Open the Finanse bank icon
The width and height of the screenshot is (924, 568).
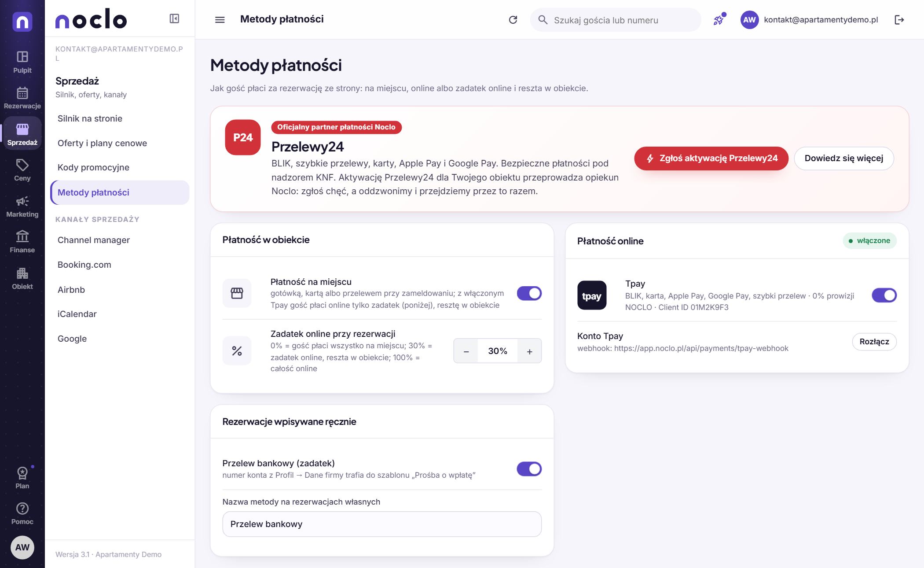(x=22, y=237)
